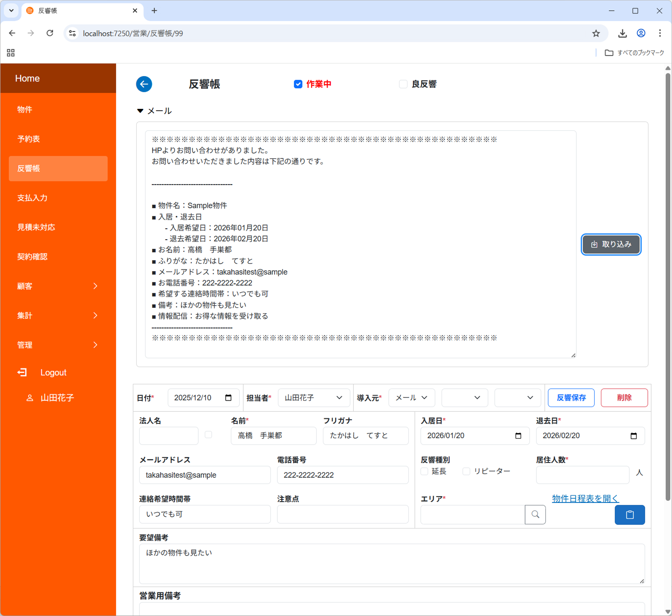
Task: Tick the リピーター checkbox
Action: coord(466,471)
